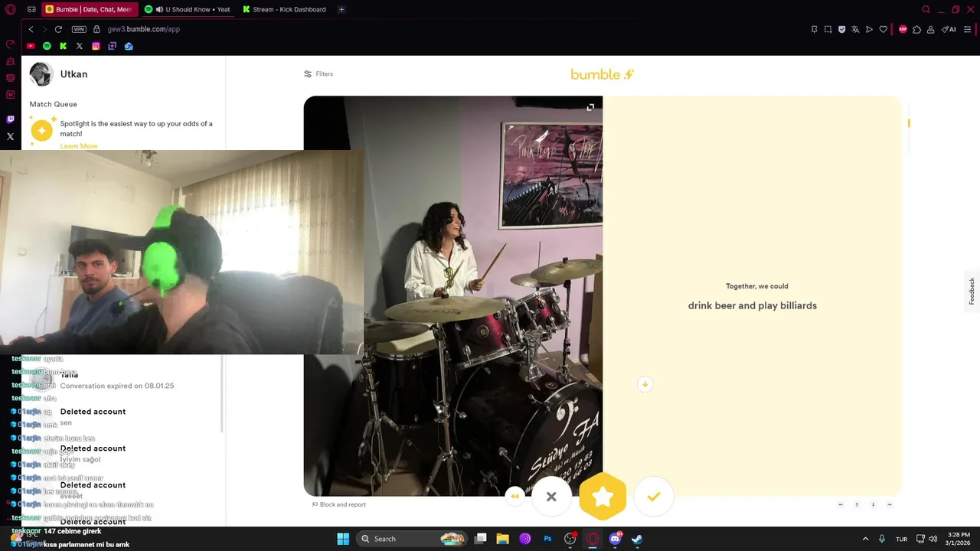Open the volume control in system tray
The width and height of the screenshot is (980, 551).
tap(933, 539)
